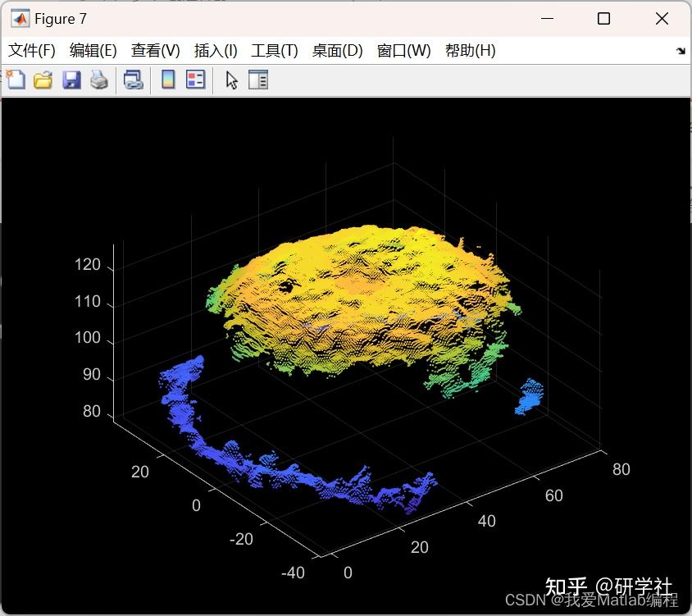Open a saved figure file
The height and width of the screenshot is (616, 692).
click(43, 80)
